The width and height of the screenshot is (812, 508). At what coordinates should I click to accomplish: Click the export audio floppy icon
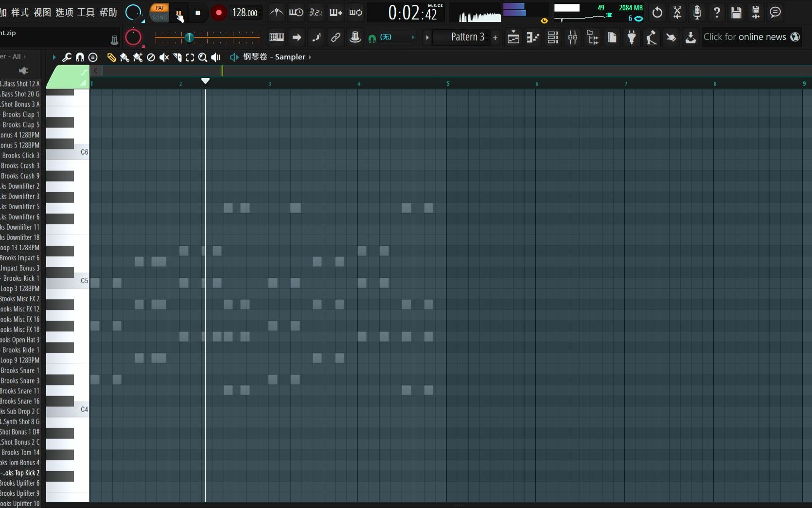(756, 12)
